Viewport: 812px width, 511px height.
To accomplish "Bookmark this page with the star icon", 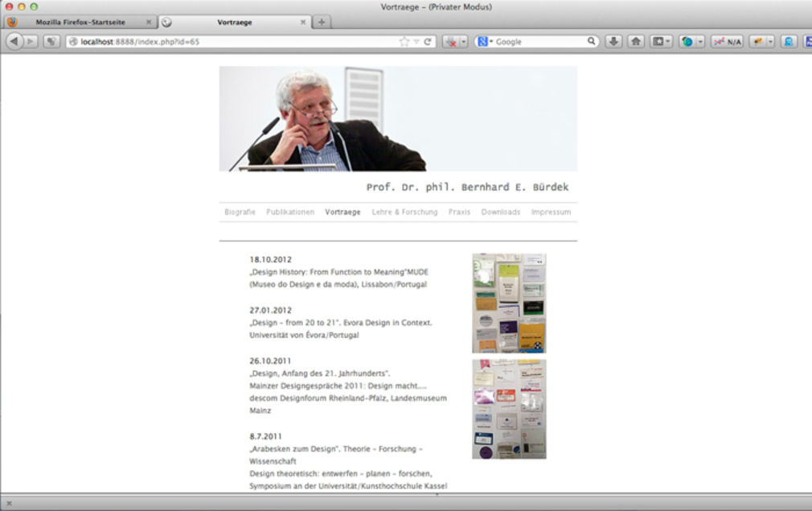I will pos(404,42).
